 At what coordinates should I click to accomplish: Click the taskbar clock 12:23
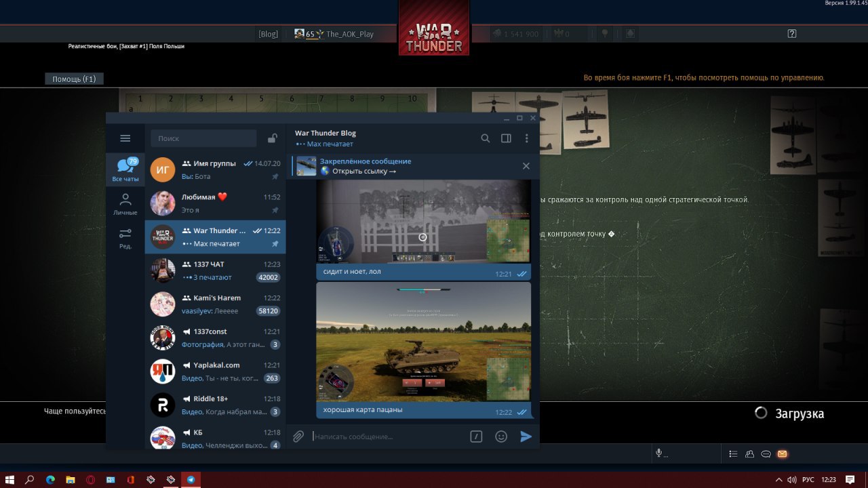[828, 479]
